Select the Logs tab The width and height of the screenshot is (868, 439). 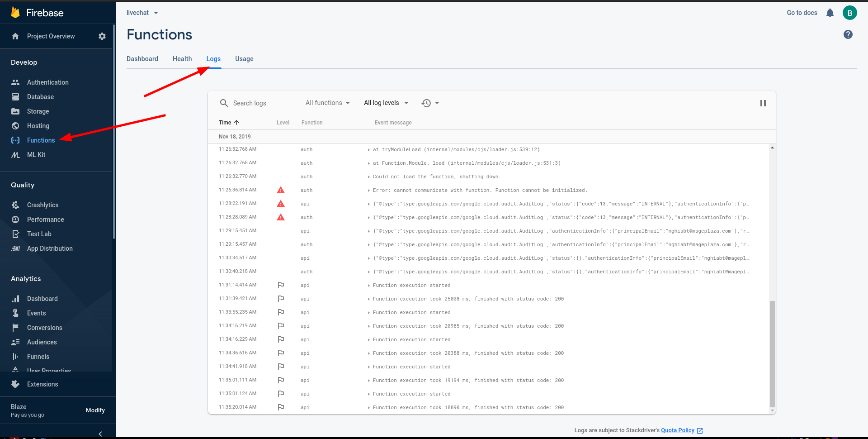pos(213,59)
